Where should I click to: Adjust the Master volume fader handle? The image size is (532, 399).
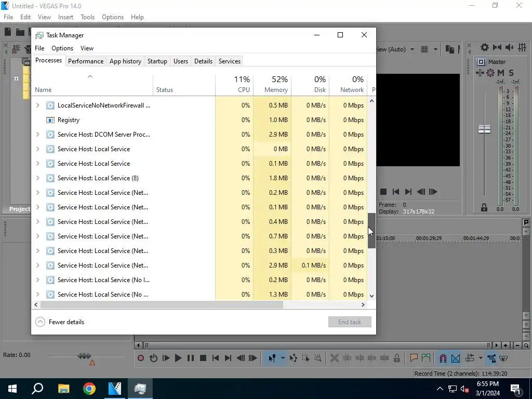pyautogui.click(x=485, y=129)
